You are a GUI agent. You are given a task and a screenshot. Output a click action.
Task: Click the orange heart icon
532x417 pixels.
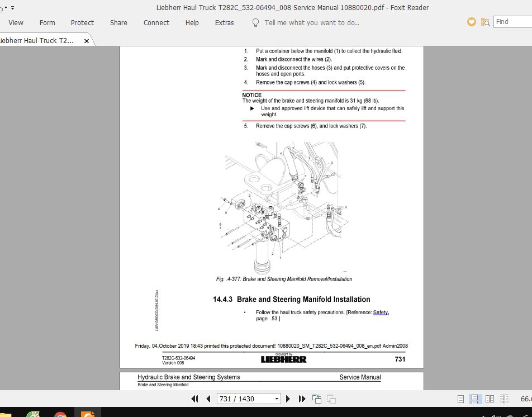(x=472, y=22)
